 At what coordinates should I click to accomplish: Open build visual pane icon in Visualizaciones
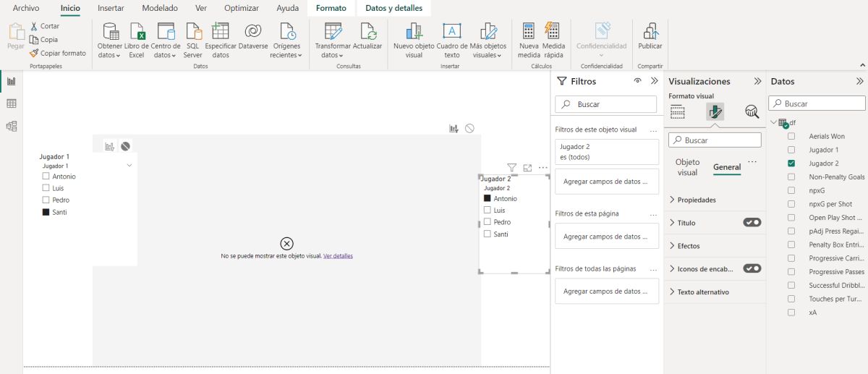pos(678,111)
